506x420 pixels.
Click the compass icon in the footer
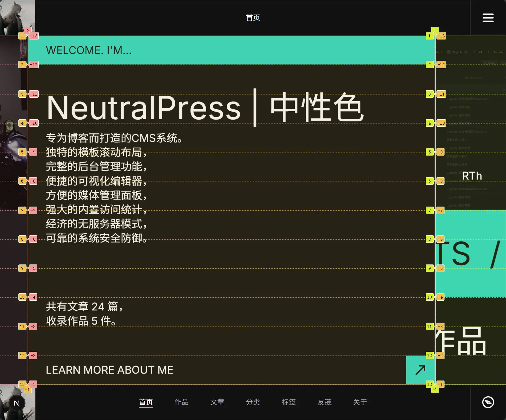coord(488,402)
